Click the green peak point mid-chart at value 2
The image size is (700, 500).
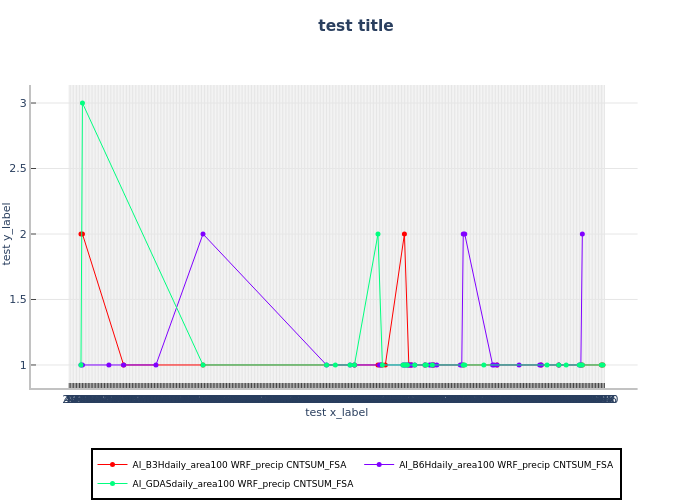[x=378, y=234]
